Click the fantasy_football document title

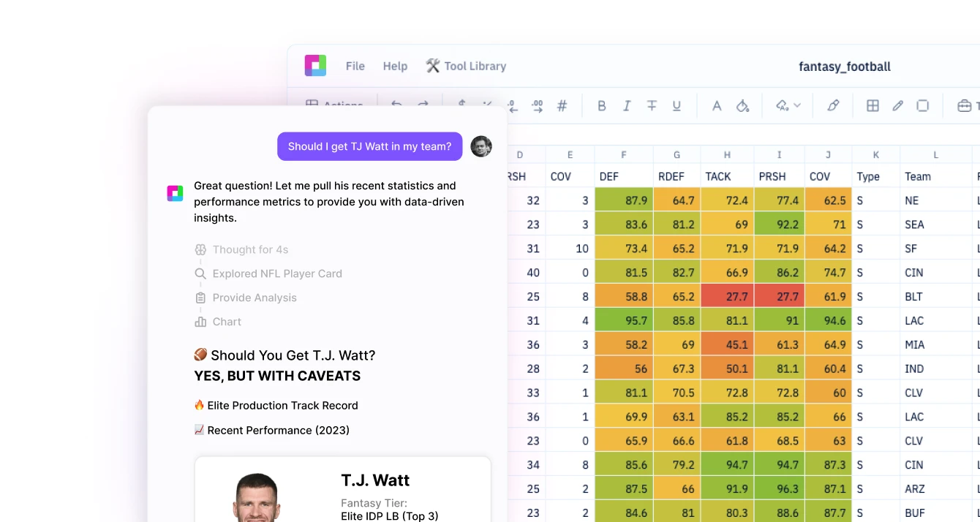pos(845,67)
